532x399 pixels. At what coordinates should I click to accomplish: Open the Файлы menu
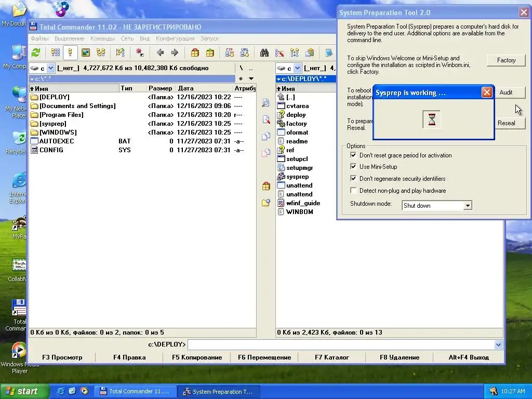[x=39, y=38]
